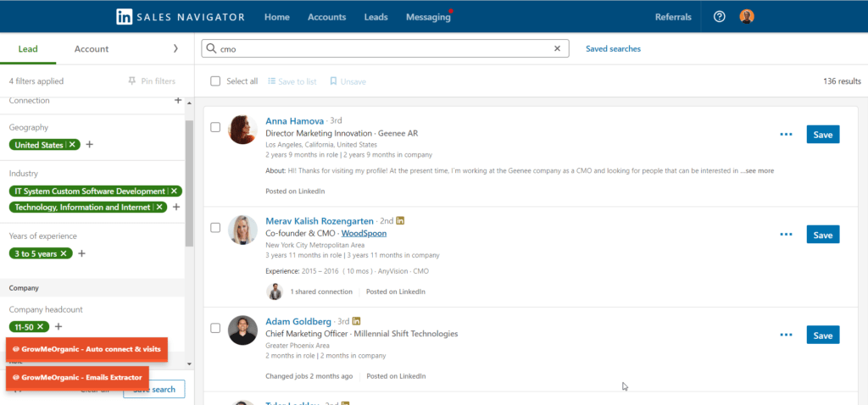Open Adam Goldberg's profile photo
This screenshot has height=405, width=868.
click(242, 330)
